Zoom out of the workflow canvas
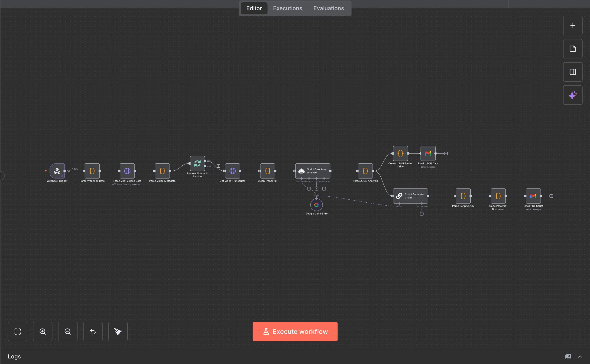The height and width of the screenshot is (364, 590). coord(68,332)
